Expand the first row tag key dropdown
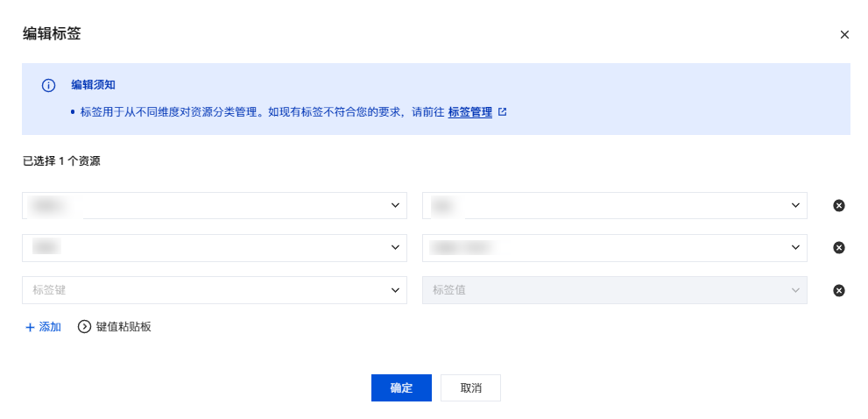This screenshot has height=419, width=868. point(394,205)
